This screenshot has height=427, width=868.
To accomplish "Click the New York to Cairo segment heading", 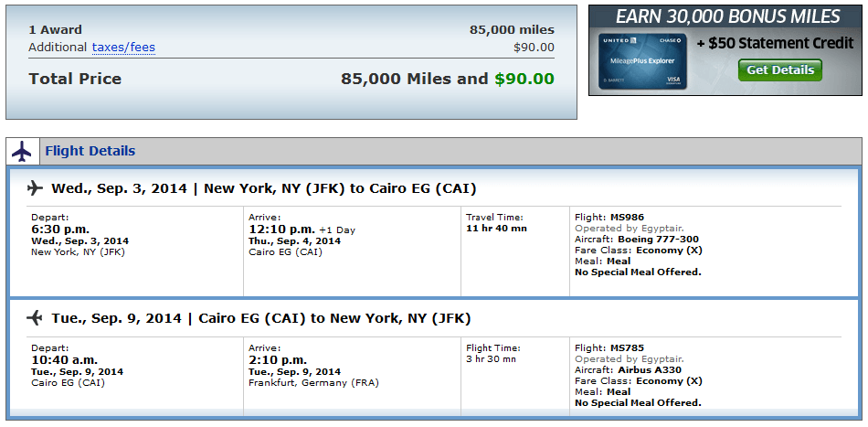I will [x=264, y=188].
